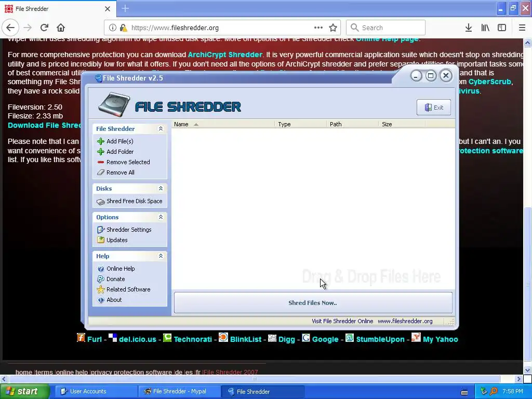Open a new browser tab
Viewport: 532px width, 399px height.
coord(125,8)
